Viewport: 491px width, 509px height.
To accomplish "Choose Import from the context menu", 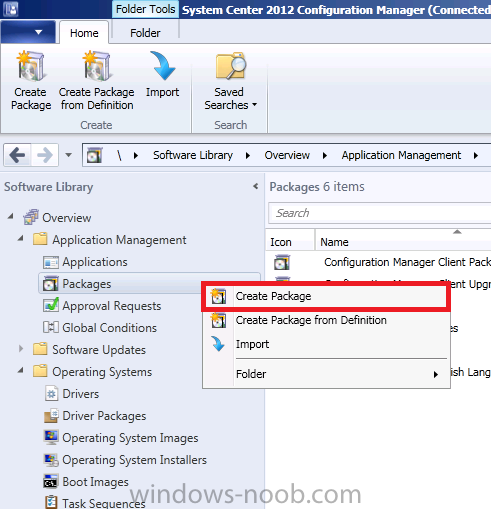I will pos(326,344).
